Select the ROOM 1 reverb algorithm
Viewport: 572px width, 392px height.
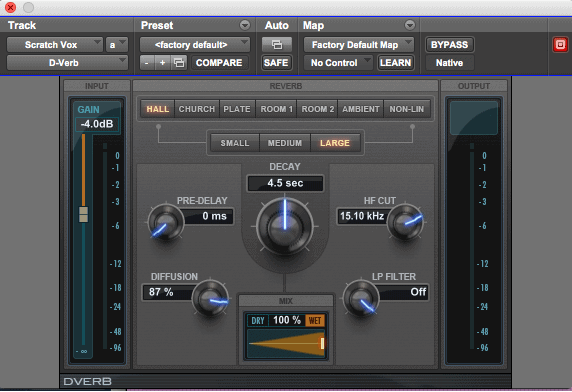click(x=277, y=109)
